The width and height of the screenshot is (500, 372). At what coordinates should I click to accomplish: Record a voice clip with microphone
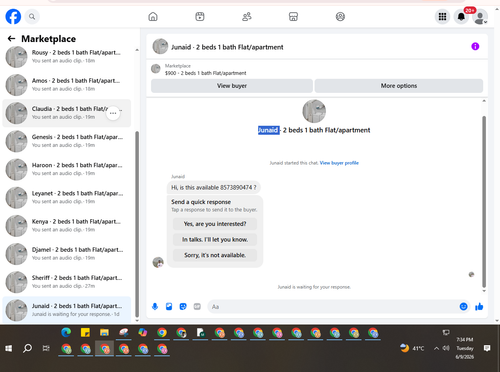pos(155,306)
